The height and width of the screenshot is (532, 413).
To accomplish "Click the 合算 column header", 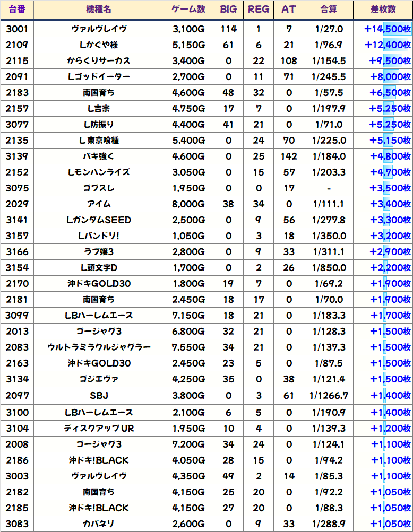I will 329,9.
